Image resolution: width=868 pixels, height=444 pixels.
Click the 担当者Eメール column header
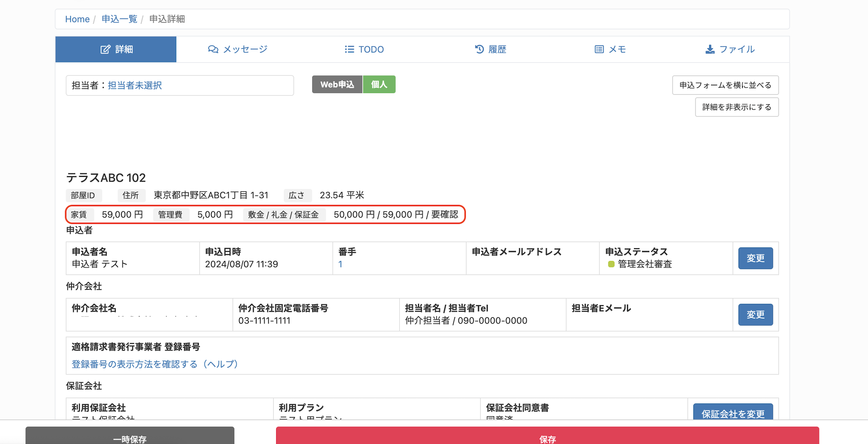[601, 308]
